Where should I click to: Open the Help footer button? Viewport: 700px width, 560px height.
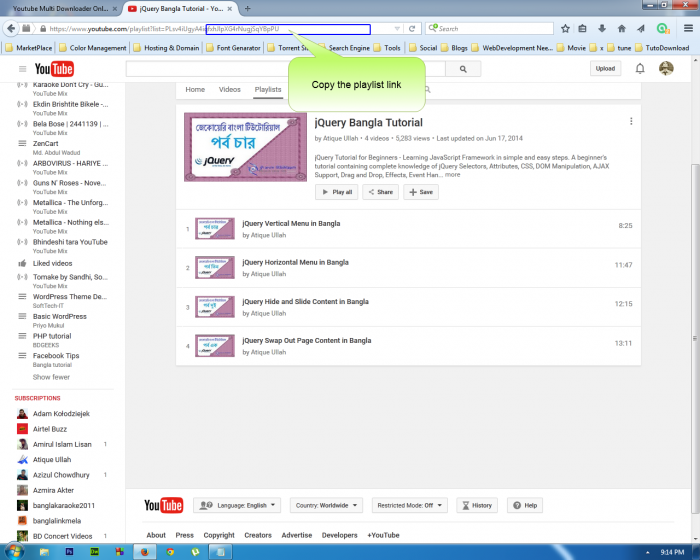[525, 506]
